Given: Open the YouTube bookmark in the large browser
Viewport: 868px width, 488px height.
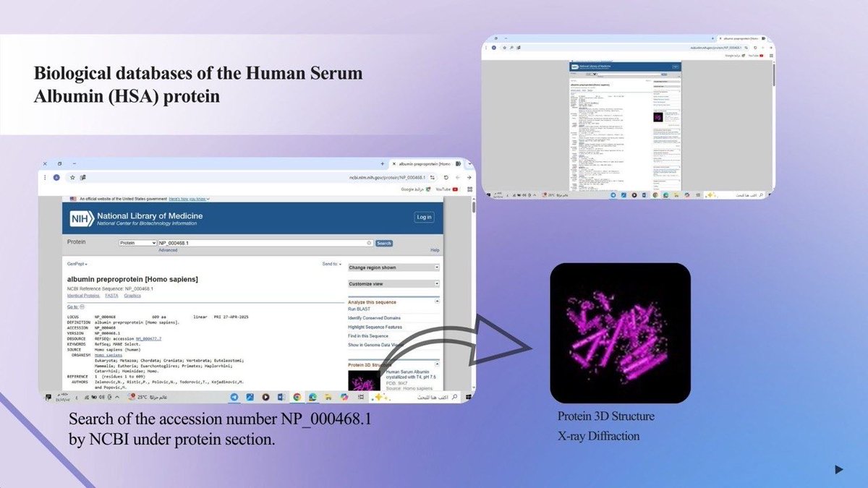Looking at the screenshot, I should point(446,189).
